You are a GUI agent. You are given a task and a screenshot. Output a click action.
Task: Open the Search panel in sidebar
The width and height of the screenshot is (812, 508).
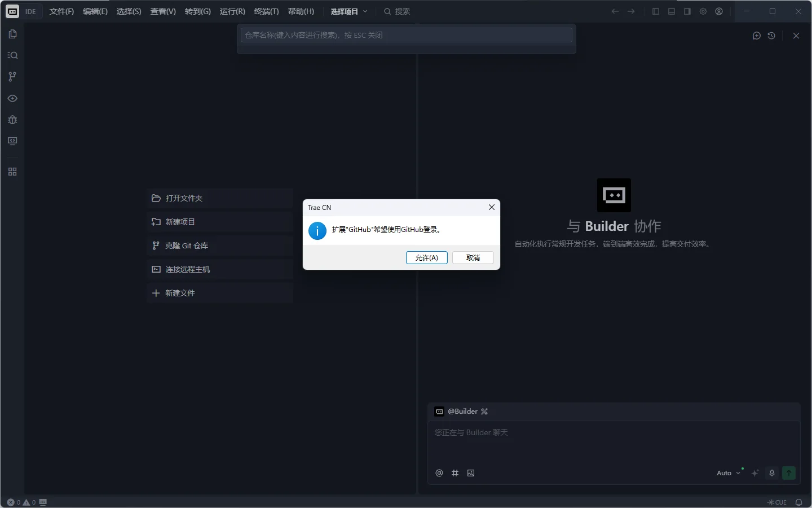[12, 55]
